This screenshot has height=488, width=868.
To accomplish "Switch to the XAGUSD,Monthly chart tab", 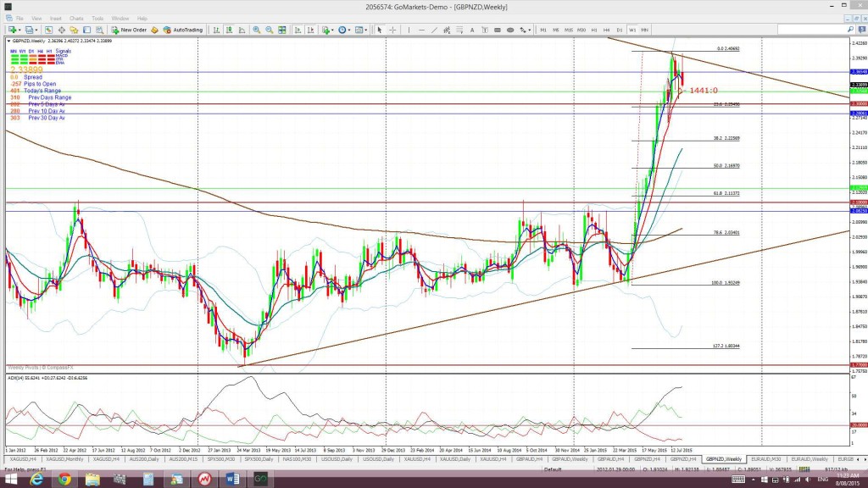I will pos(64,459).
